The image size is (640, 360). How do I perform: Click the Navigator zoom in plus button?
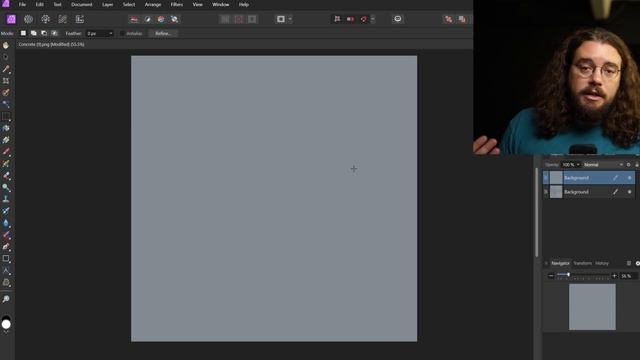[614, 276]
